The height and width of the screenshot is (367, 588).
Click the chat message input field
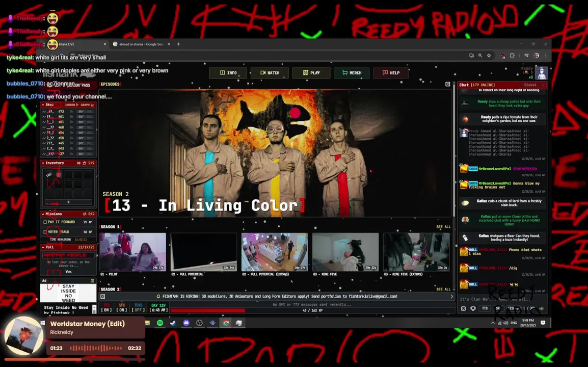coord(501,299)
